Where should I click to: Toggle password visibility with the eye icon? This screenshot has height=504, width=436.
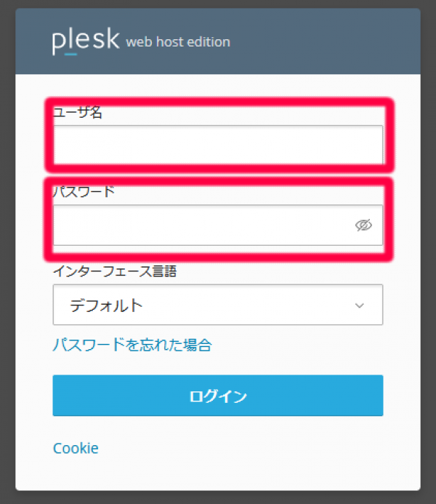click(363, 225)
